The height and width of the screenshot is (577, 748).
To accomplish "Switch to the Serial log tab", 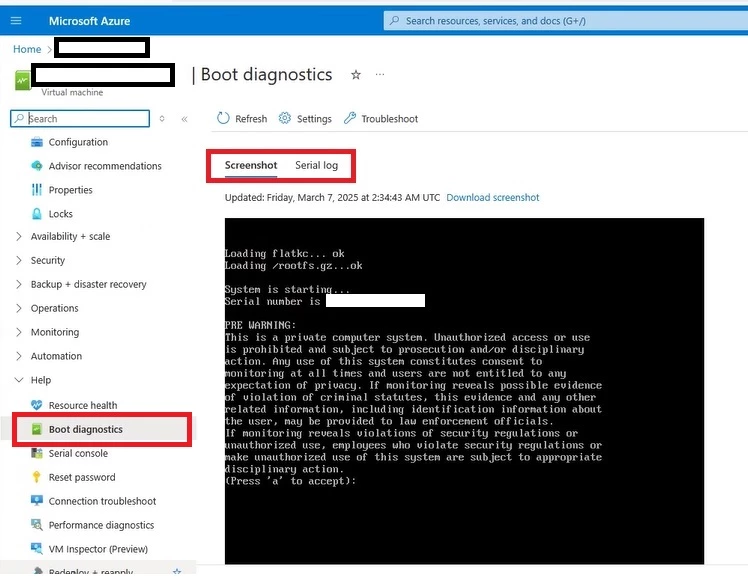I will [316, 165].
